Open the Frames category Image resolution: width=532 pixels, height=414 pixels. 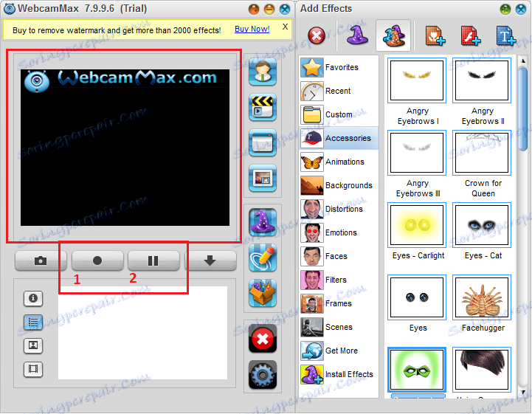pos(339,303)
